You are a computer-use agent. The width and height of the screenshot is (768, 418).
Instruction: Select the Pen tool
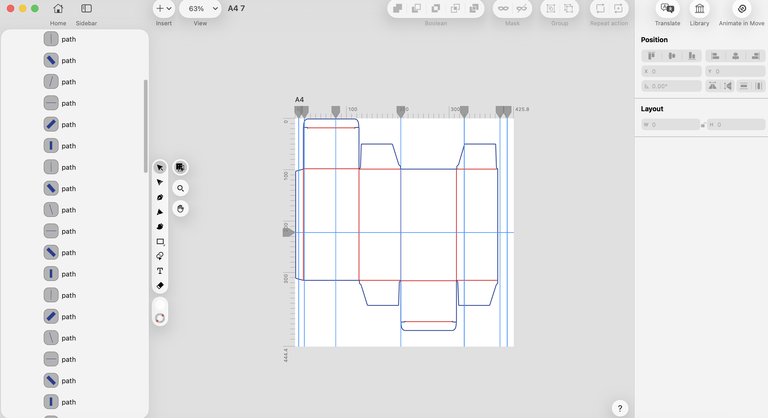tap(160, 197)
